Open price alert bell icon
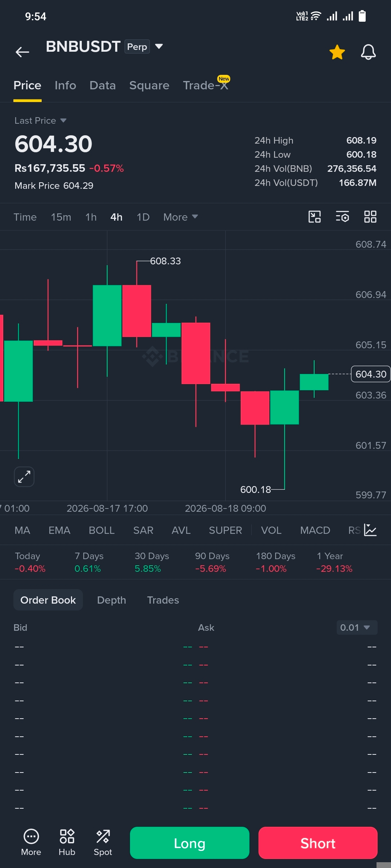 (368, 52)
